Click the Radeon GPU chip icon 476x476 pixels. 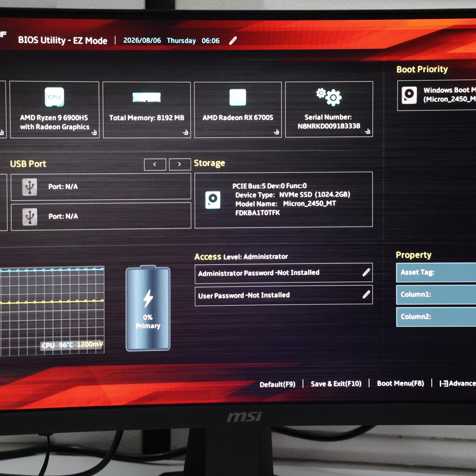click(238, 97)
